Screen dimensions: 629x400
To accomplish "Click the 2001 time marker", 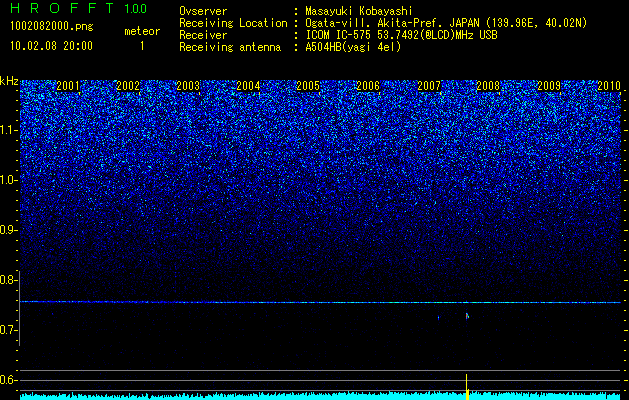I will 68,86.
